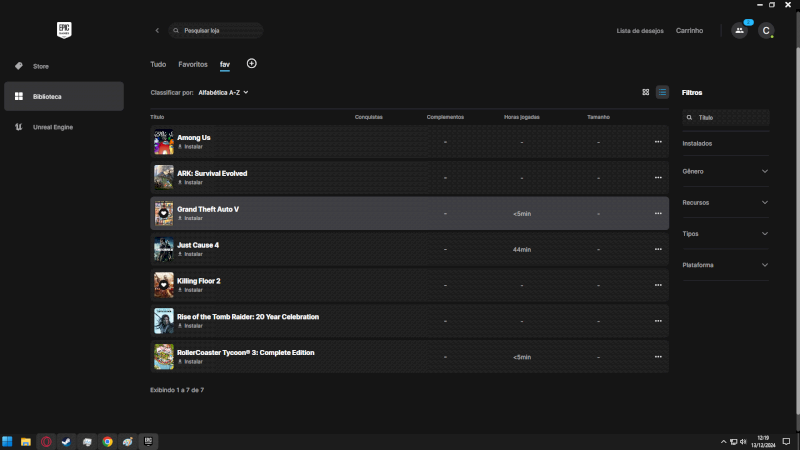Viewport: 800px width, 450px height.
Task: Expand the Recursos filter
Action: pos(725,202)
